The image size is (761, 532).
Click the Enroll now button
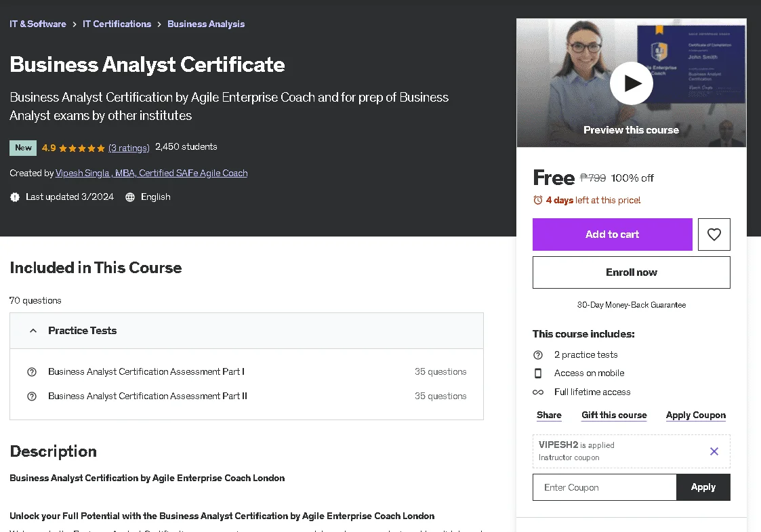[x=631, y=272]
